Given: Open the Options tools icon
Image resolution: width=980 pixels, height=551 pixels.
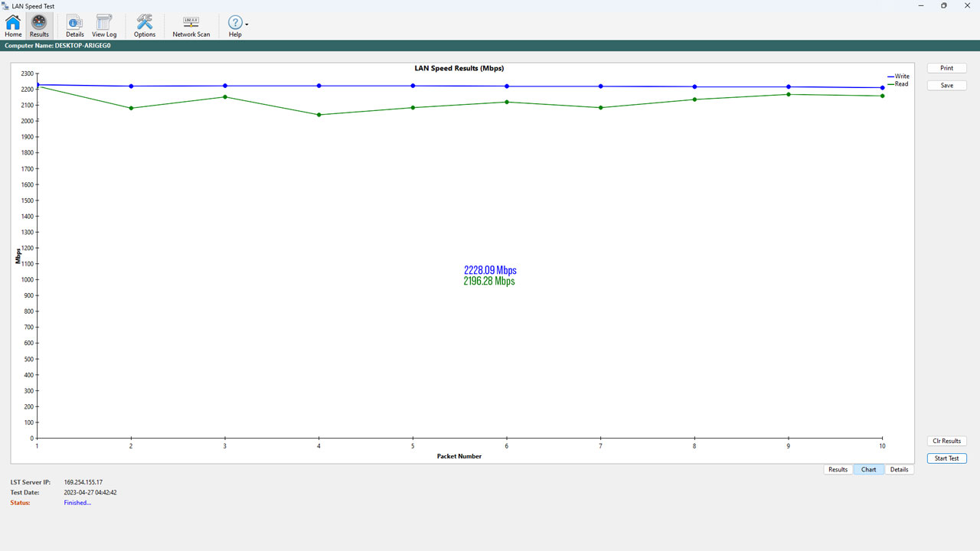Looking at the screenshot, I should [145, 26].
